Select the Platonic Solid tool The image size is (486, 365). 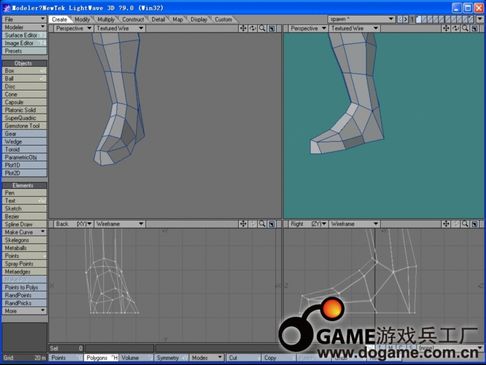click(24, 110)
